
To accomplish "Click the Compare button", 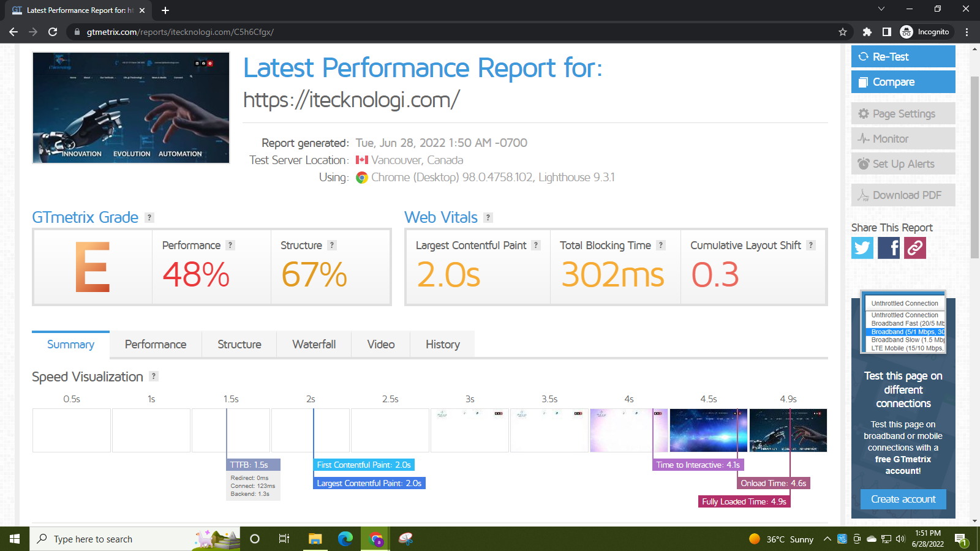I will [x=903, y=82].
